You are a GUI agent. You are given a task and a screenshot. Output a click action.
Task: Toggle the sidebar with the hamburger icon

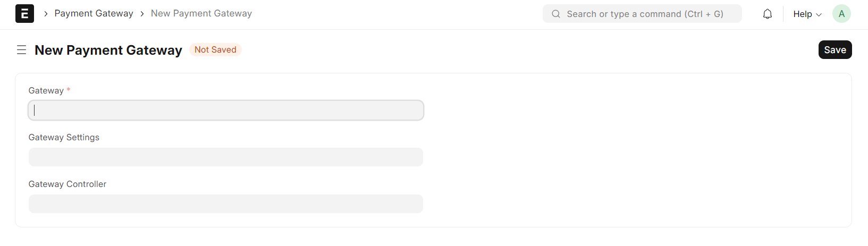[x=22, y=50]
